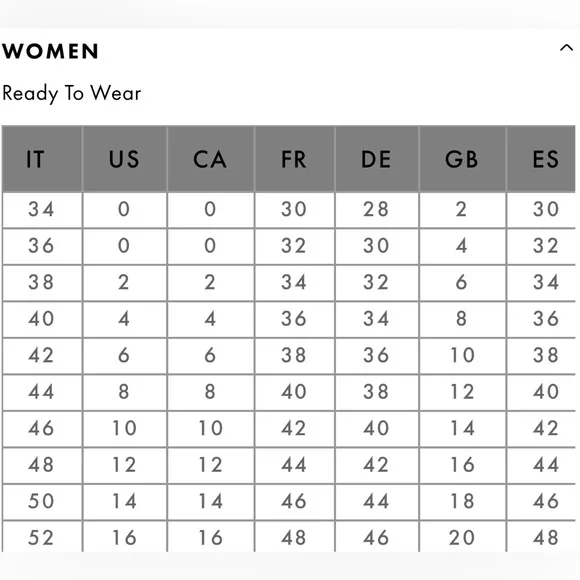Viewport: 580px width, 580px height.
Task: Select GB size 20 cell
Action: point(462,537)
